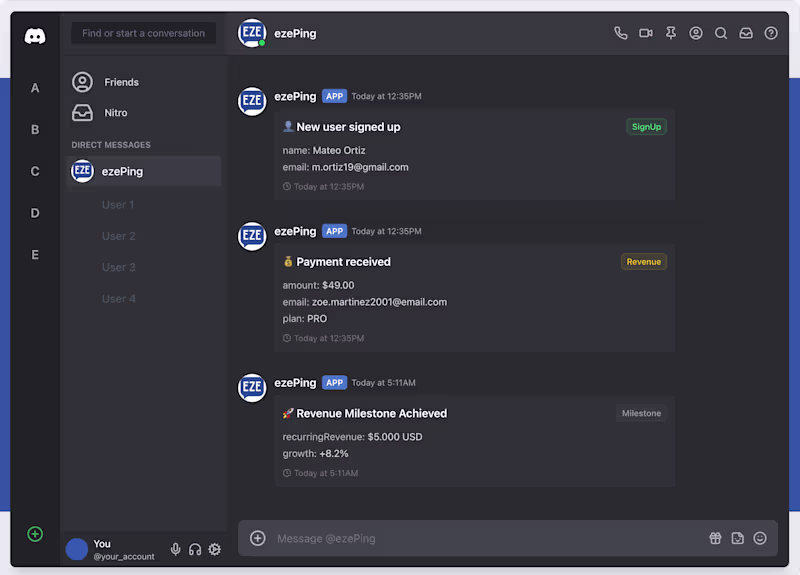Toggle microphone mute
This screenshot has height=575, width=800.
pyautogui.click(x=176, y=549)
